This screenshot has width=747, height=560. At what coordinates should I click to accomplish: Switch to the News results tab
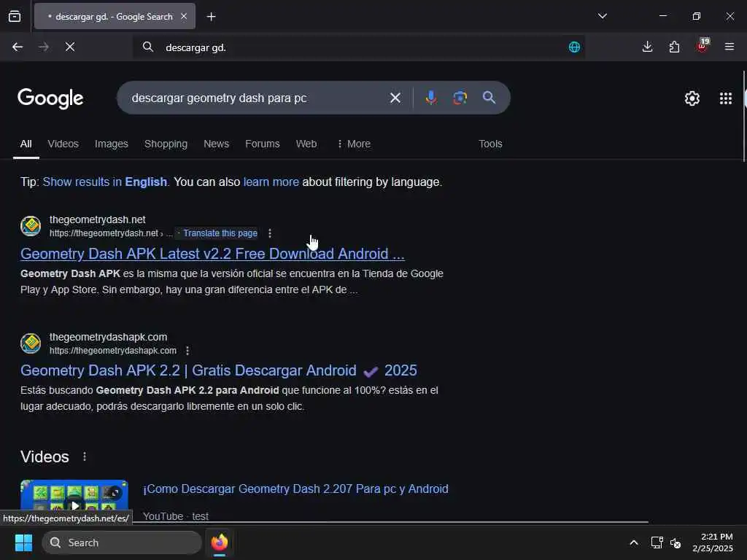pos(216,144)
